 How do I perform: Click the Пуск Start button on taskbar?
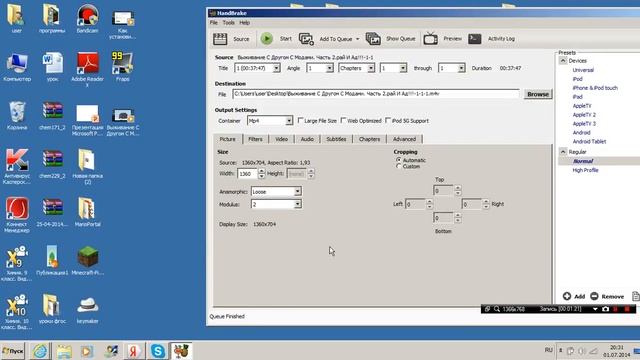tap(13, 351)
